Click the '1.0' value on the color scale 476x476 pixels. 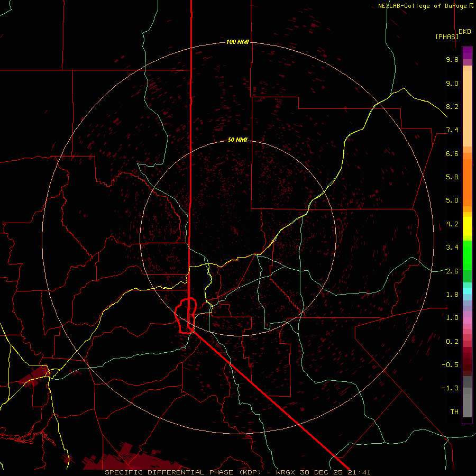(452, 318)
